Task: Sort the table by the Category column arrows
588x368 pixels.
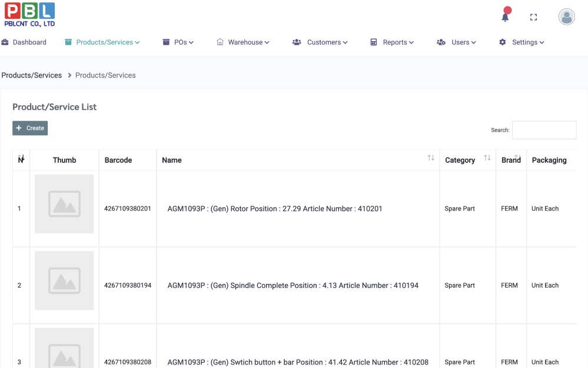Action: [487, 158]
